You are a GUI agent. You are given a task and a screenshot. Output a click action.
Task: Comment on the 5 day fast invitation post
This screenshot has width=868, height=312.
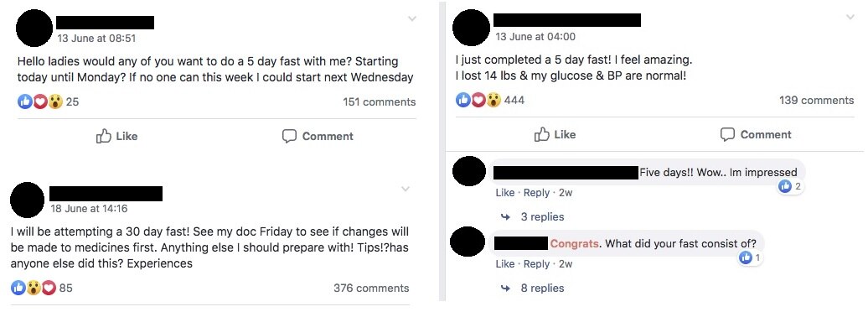point(318,137)
